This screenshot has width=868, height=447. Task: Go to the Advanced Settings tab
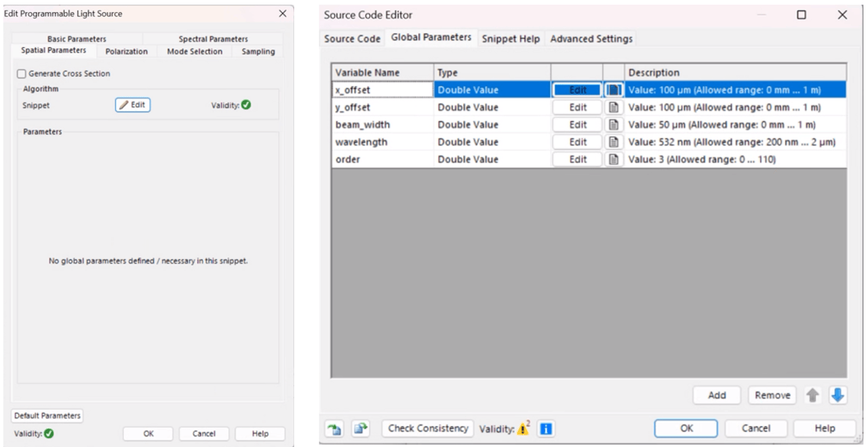pos(591,39)
